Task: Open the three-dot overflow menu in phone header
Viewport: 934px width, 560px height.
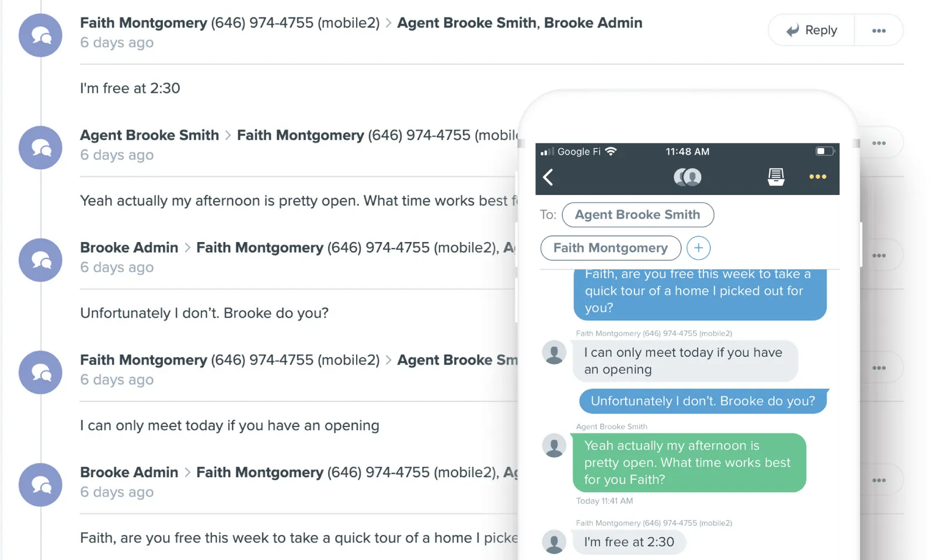Action: [x=817, y=177]
